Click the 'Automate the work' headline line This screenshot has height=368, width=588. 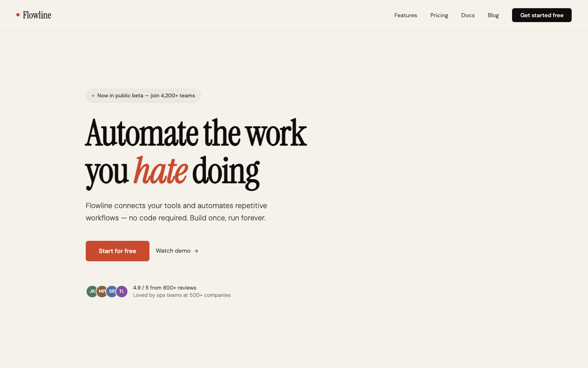(196, 133)
